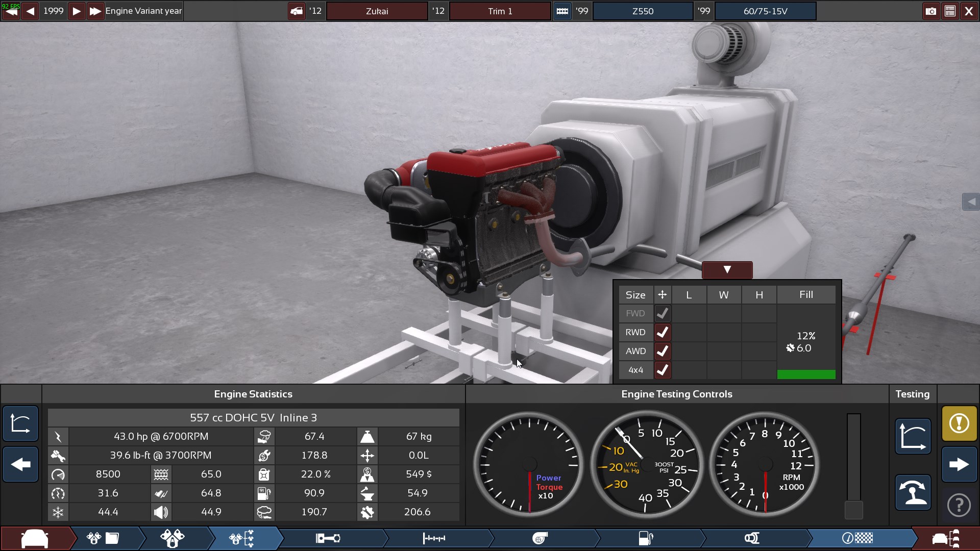Open the car designer tab at bottom left
Screen dimensions: 980x551
[35, 539]
